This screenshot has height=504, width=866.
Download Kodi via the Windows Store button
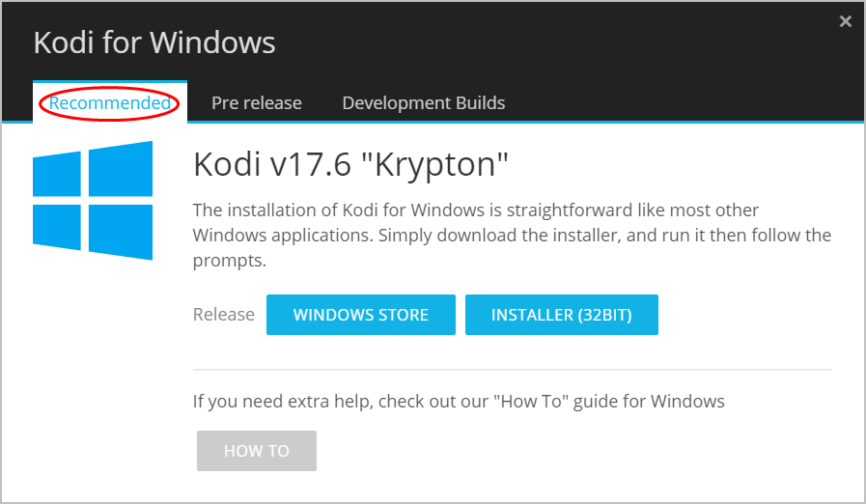point(361,315)
